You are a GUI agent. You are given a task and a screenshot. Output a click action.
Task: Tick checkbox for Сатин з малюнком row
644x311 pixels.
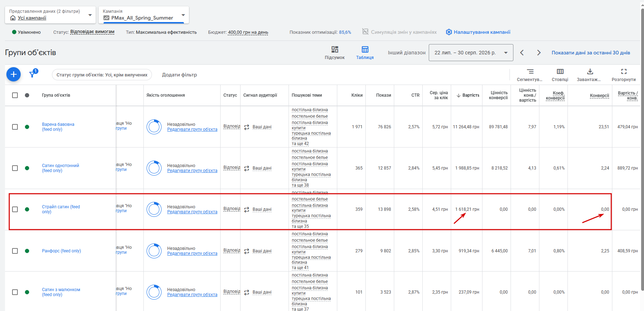pos(15,292)
